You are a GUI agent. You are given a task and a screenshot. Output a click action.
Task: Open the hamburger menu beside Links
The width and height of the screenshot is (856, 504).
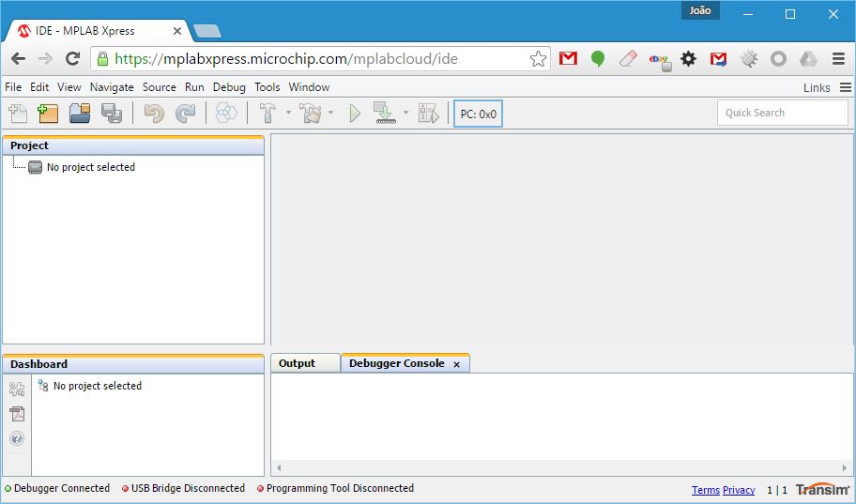coord(845,87)
